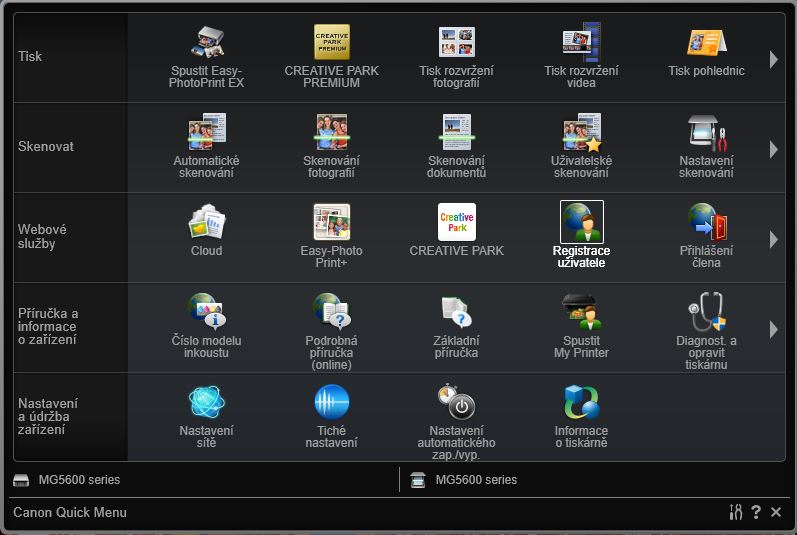This screenshot has height=535, width=797.
Task: Open Tiché nastavení sound wave icon
Action: 331,402
